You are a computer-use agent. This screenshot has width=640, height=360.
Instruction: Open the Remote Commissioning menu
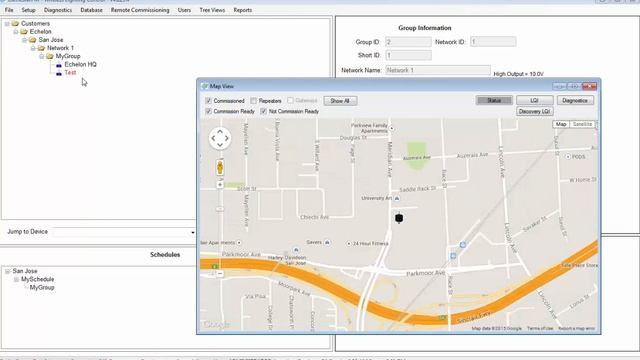point(140,10)
